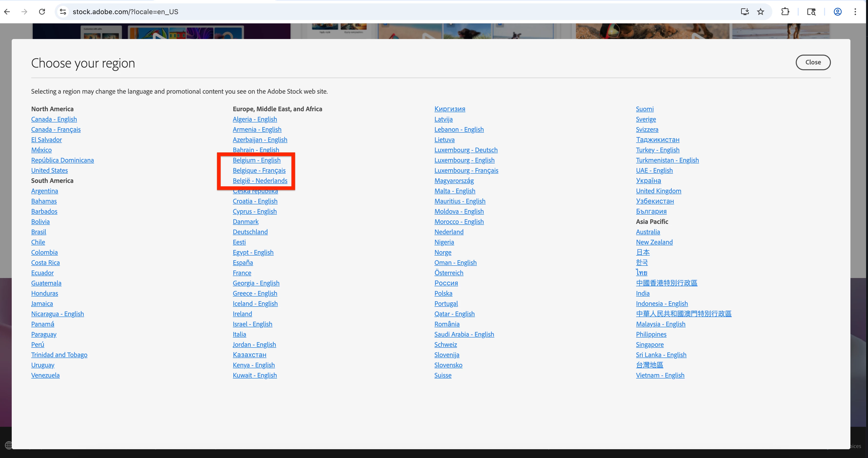Close the Choose your region dialog
Screen dimensions: 868x458
(813, 62)
